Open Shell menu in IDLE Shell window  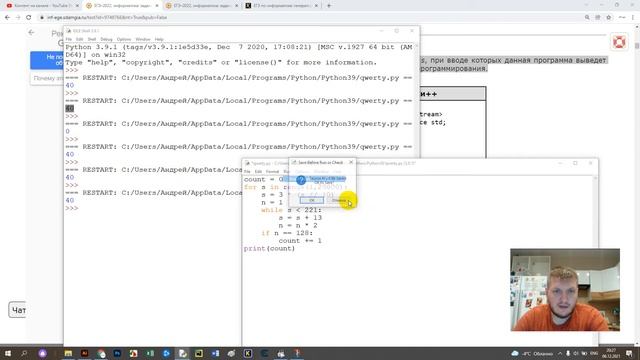tap(92, 39)
